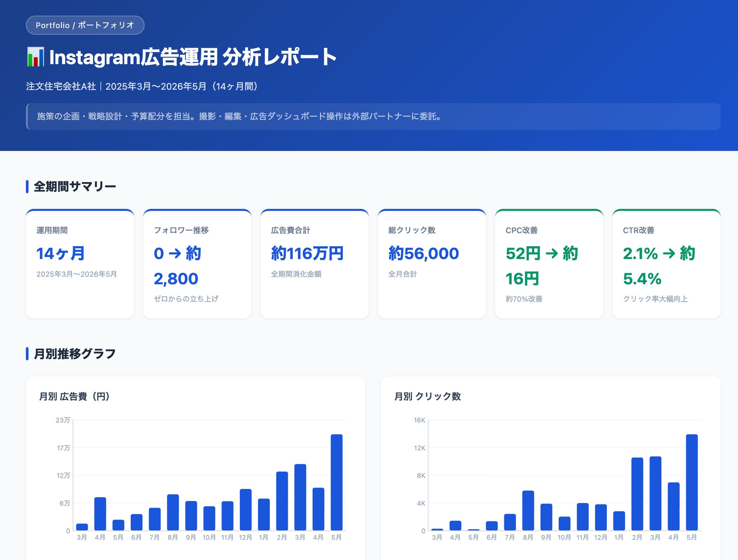The image size is (738, 560).
Task: Click the 5.4% CTR value
Action: (x=642, y=279)
